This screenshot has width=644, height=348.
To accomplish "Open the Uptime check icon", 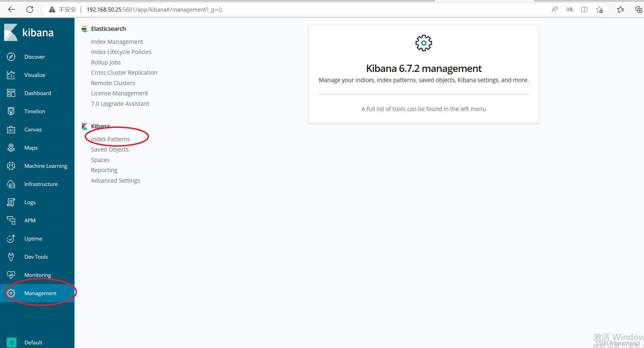I will point(11,239).
